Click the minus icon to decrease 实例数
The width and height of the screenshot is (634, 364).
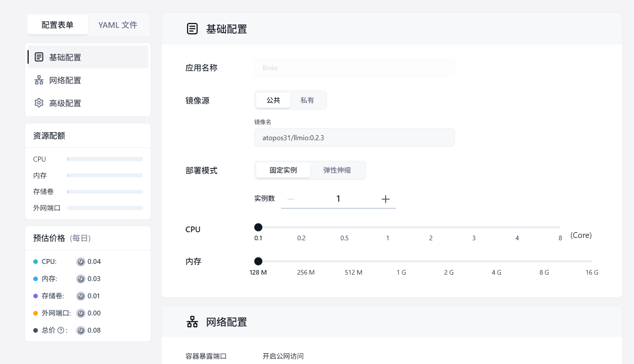coord(291,199)
